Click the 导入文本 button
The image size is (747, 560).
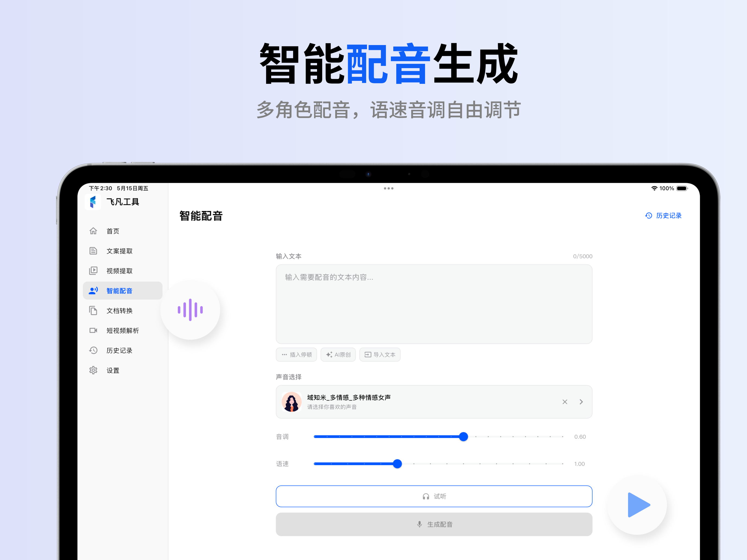pyautogui.click(x=380, y=354)
